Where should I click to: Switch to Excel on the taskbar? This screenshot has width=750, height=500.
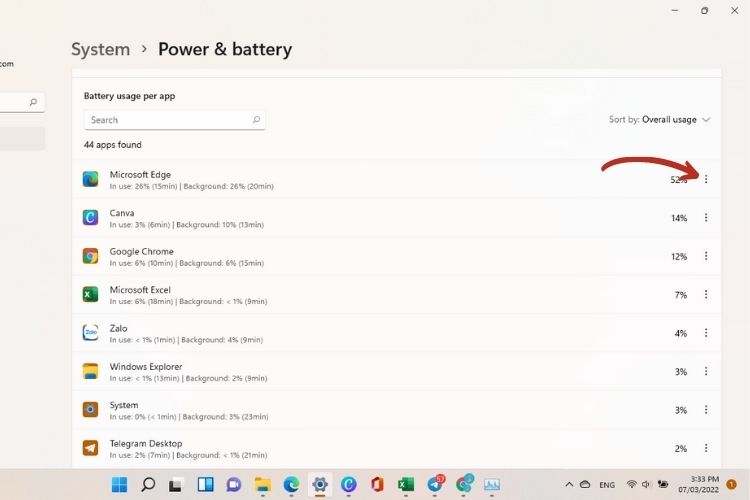[406, 485]
